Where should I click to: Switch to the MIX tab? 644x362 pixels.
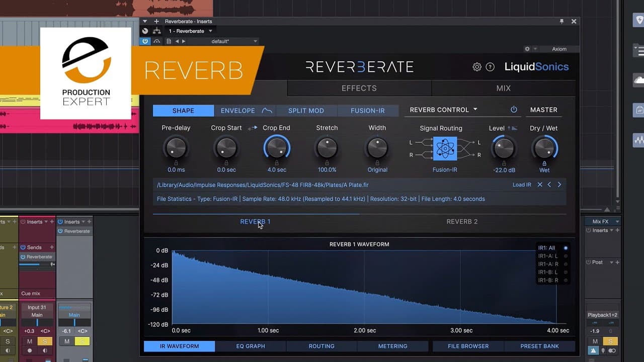pyautogui.click(x=503, y=88)
